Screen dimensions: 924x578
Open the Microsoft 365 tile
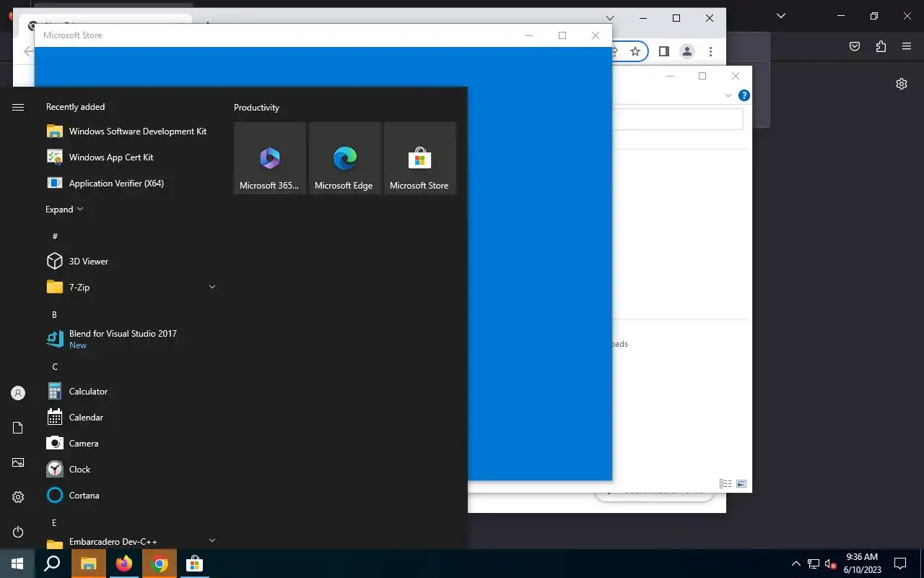[270, 158]
